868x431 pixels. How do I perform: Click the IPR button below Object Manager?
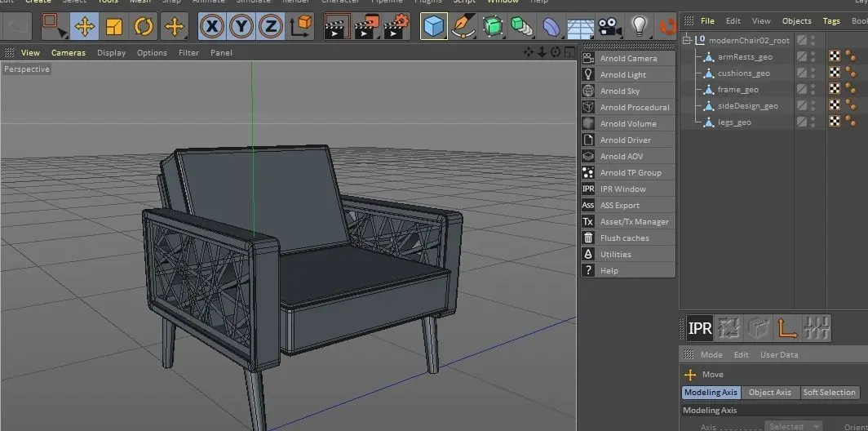coord(700,328)
